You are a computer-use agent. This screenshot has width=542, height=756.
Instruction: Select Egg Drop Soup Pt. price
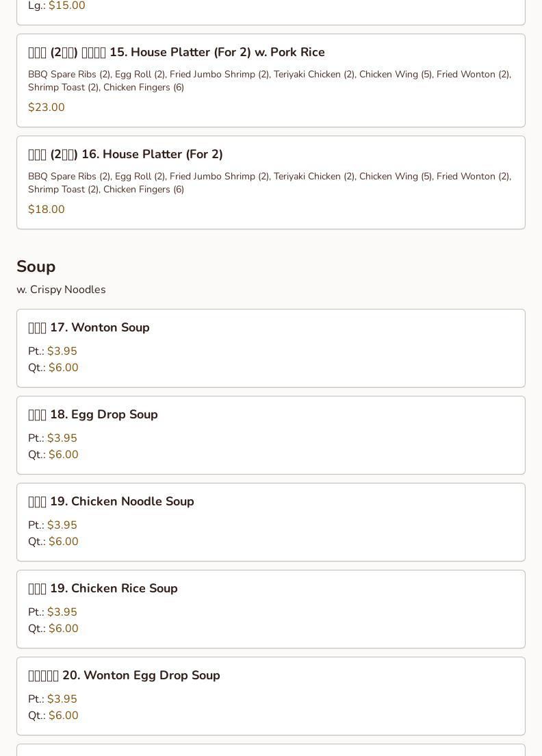point(62,438)
